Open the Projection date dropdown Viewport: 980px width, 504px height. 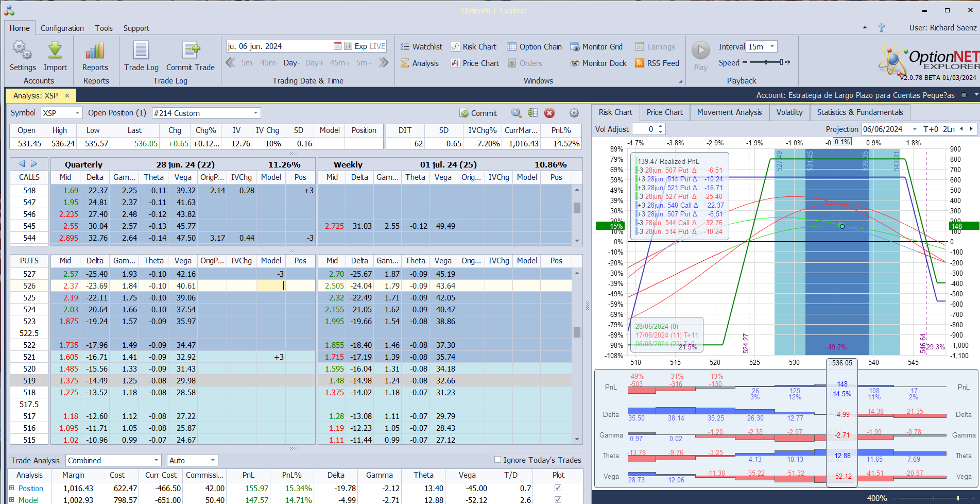(x=915, y=129)
